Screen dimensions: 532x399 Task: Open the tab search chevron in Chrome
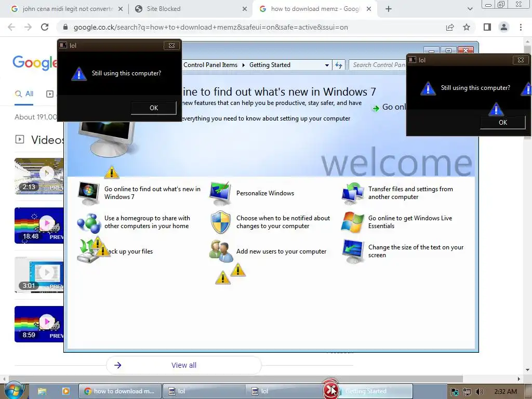tap(470, 9)
